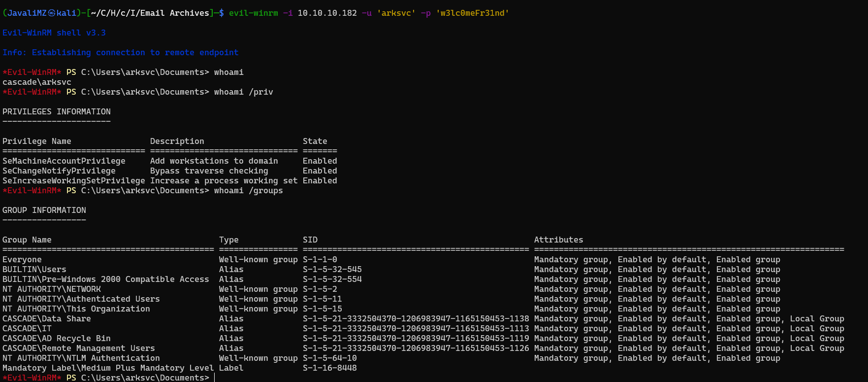The width and height of the screenshot is (868, 382).
Task: Click the password 'w3lc0meFr31nd'
Action: [473, 13]
